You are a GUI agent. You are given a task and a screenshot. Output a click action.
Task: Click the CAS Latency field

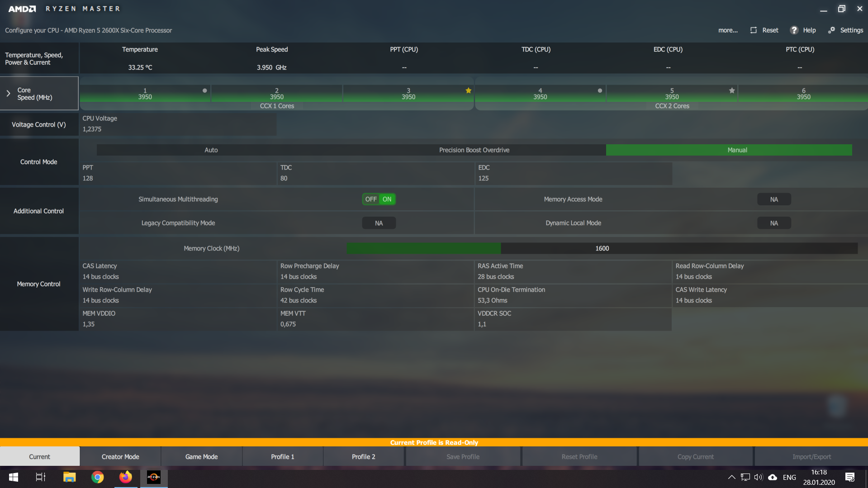[x=179, y=271]
